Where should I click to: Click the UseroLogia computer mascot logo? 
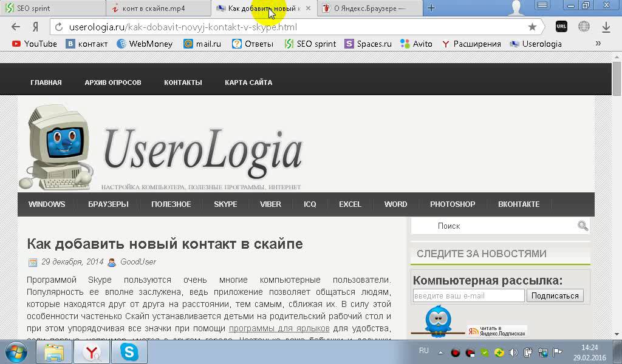55,147
